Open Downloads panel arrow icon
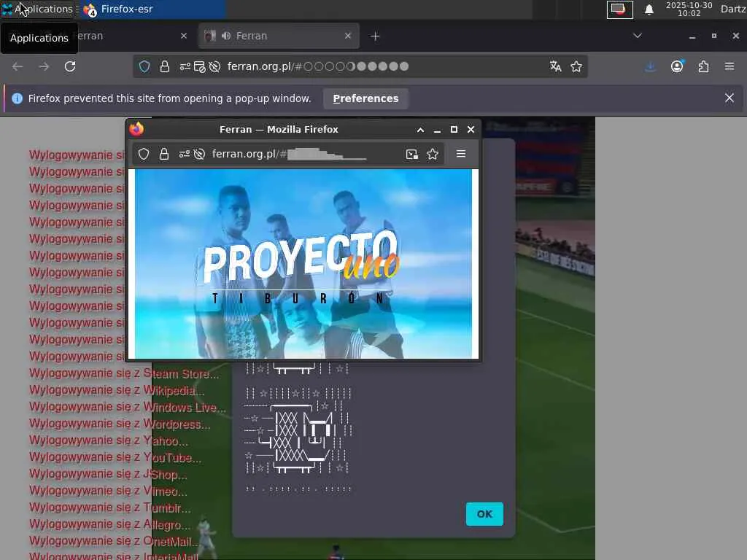The image size is (747, 560). point(650,66)
